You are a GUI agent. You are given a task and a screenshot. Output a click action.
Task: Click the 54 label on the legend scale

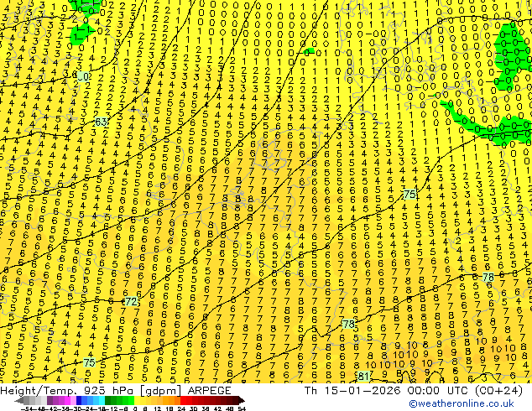coord(241,408)
